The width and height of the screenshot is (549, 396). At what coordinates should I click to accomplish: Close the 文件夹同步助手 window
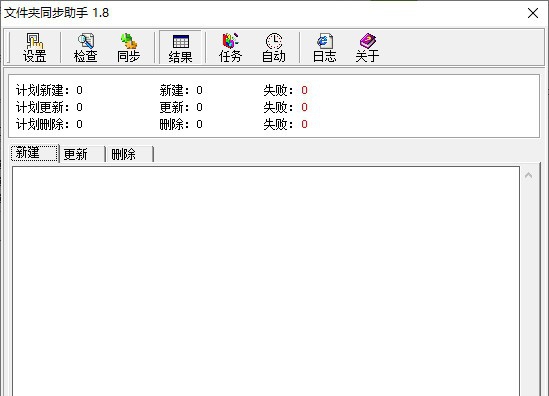533,13
